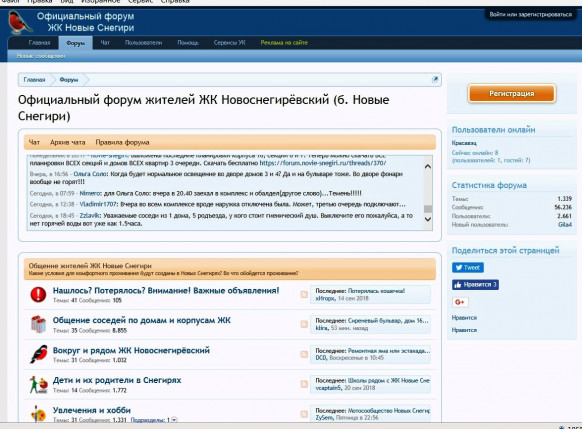Open RSS feed for Общение соседей section

coord(304,324)
